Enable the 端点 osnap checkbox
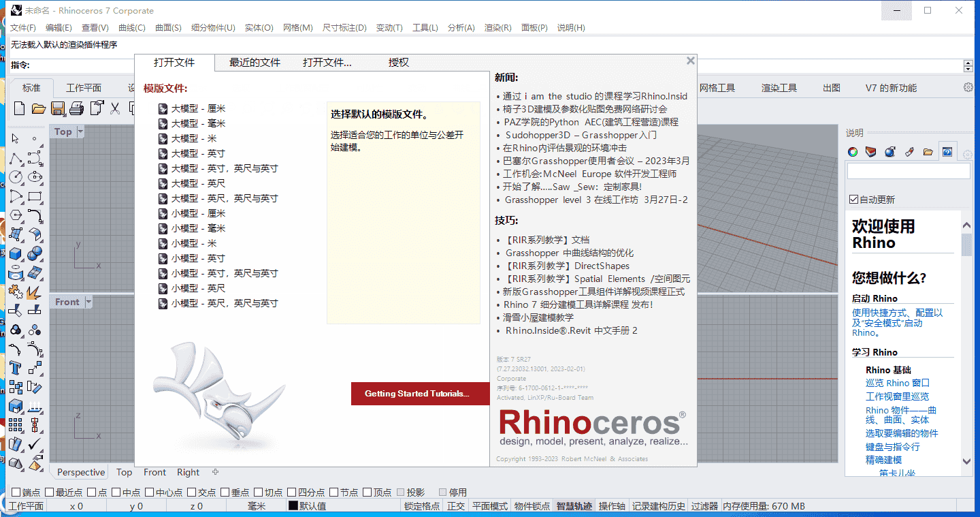 click(x=15, y=492)
